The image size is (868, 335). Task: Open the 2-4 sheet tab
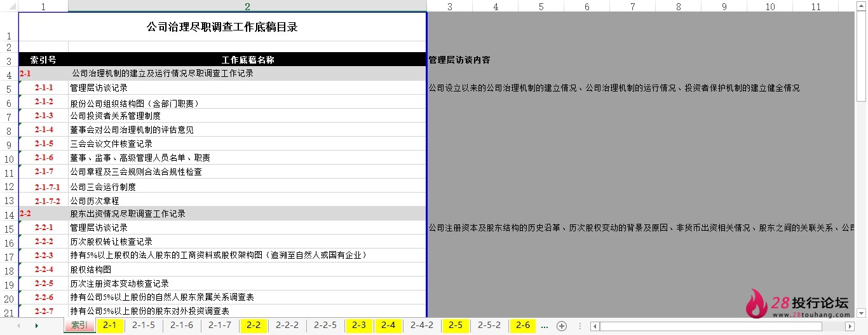pyautogui.click(x=388, y=325)
